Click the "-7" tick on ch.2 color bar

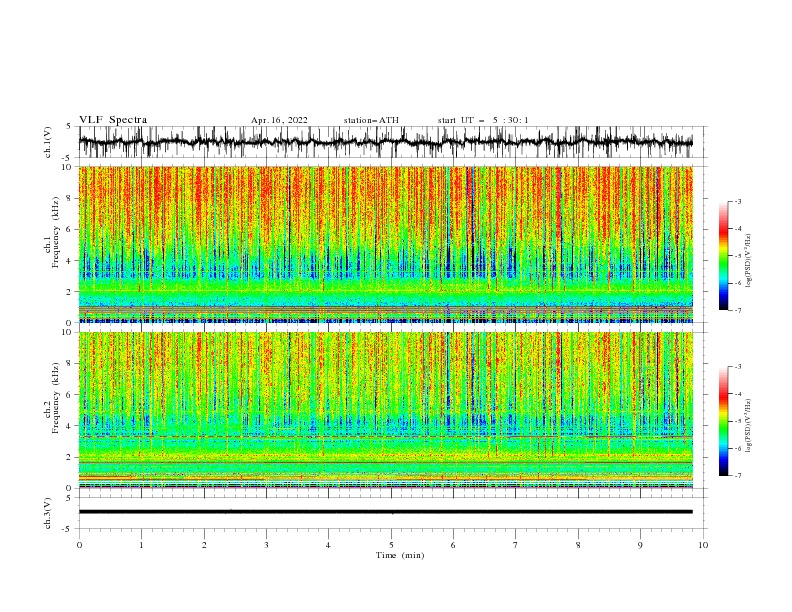click(738, 475)
